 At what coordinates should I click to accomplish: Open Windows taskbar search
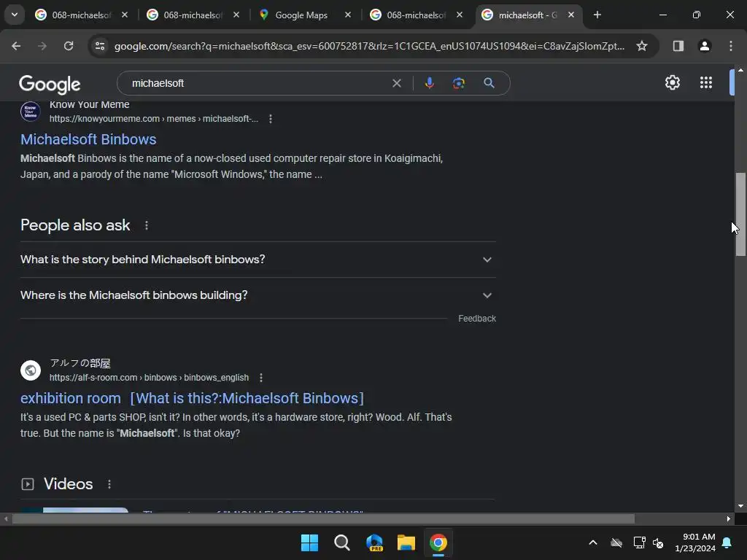(x=342, y=542)
